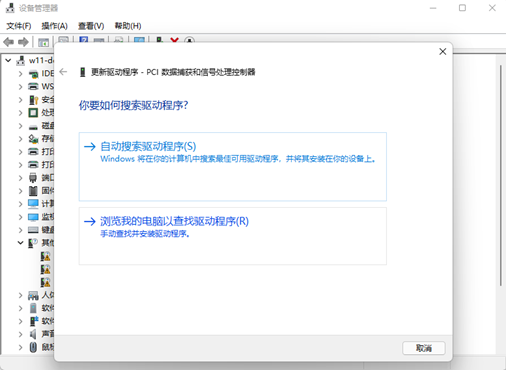Click the 取消 button
Image resolution: width=506 pixels, height=370 pixels.
click(x=424, y=348)
